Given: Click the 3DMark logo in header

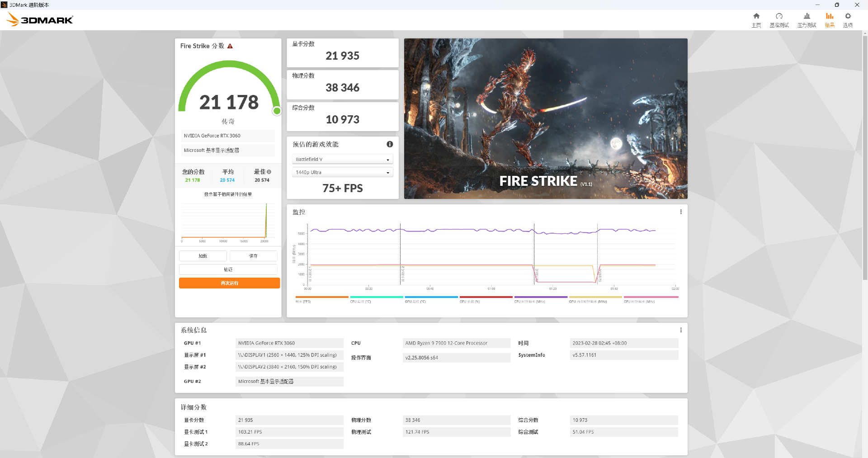Looking at the screenshot, I should coord(40,19).
